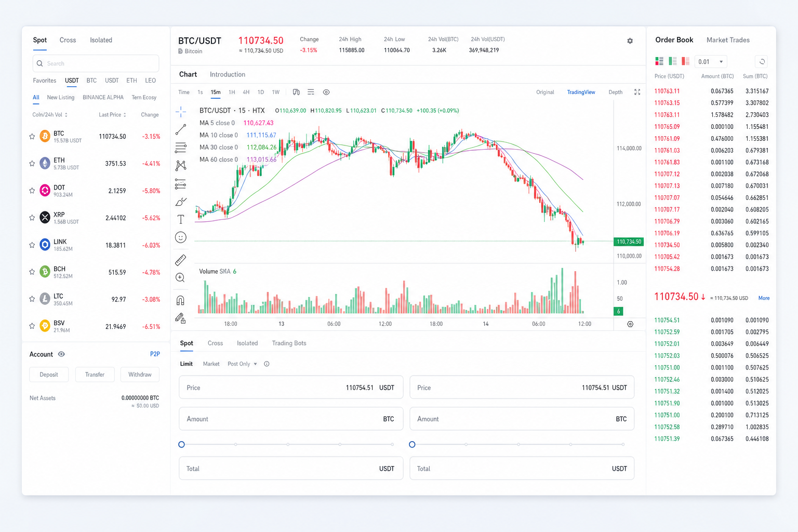The height and width of the screenshot is (532, 798).
Task: Open the Trading Bots tab
Action: point(289,343)
